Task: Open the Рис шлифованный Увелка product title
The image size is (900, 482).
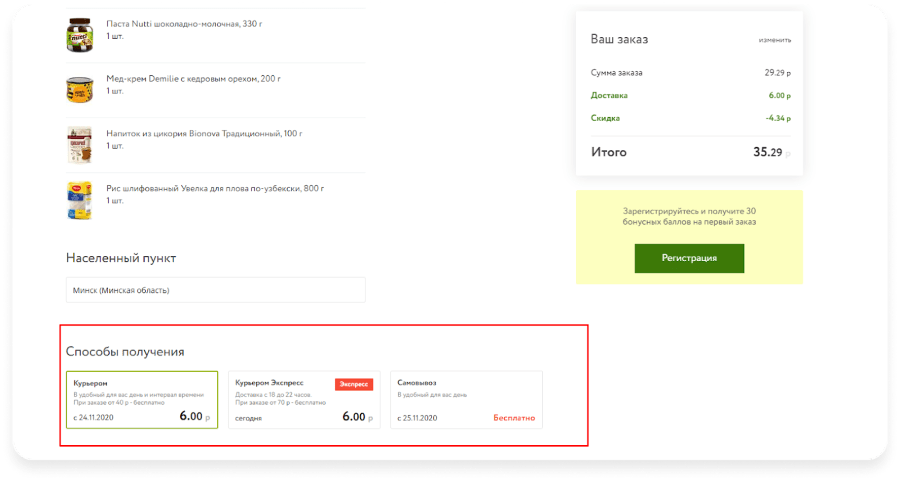Action: pos(215,188)
